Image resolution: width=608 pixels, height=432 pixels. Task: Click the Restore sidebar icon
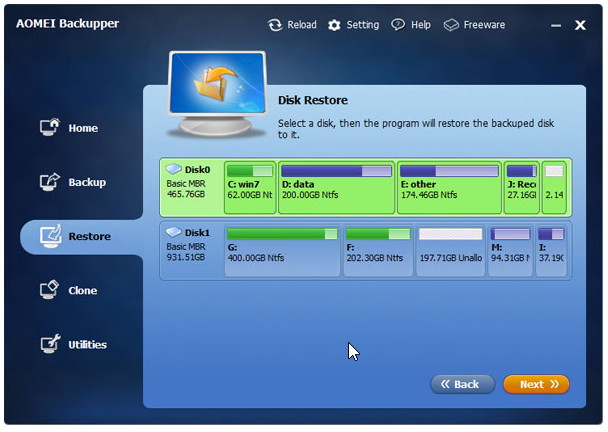[50, 236]
